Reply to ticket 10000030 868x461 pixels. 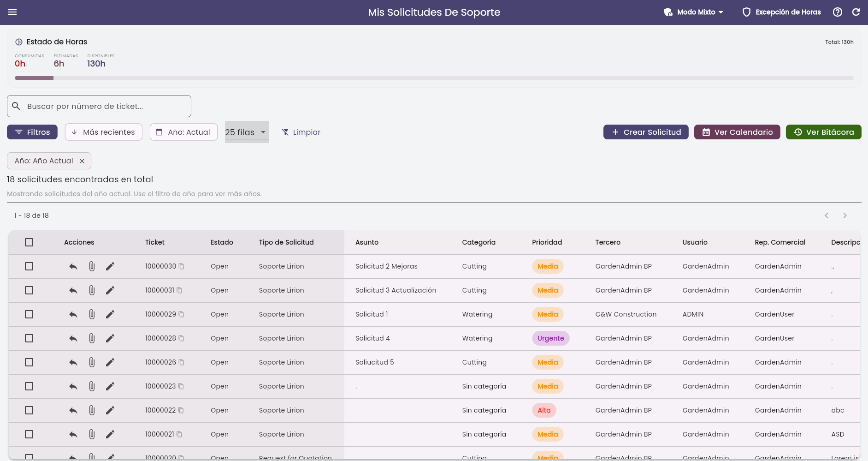click(73, 266)
